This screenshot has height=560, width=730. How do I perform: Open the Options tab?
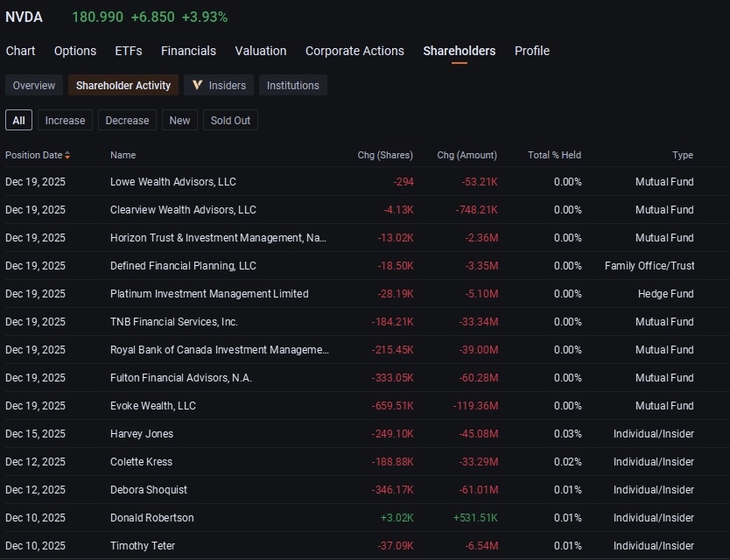[x=75, y=51]
